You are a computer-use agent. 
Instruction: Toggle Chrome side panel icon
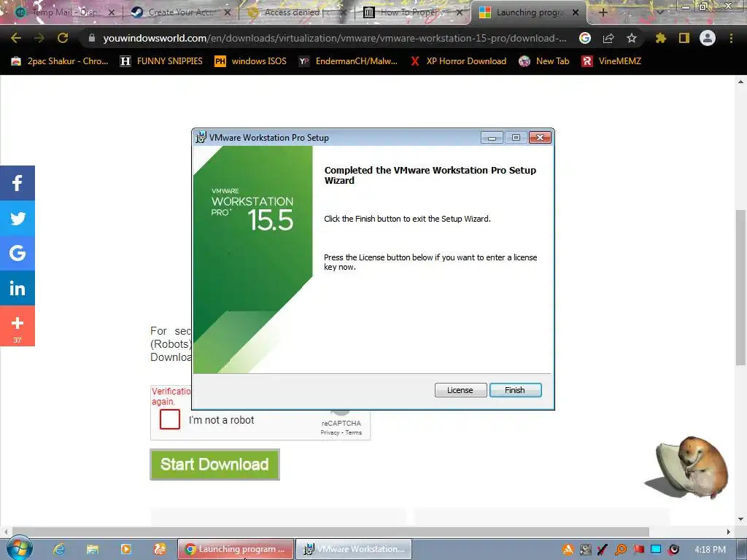(x=684, y=38)
